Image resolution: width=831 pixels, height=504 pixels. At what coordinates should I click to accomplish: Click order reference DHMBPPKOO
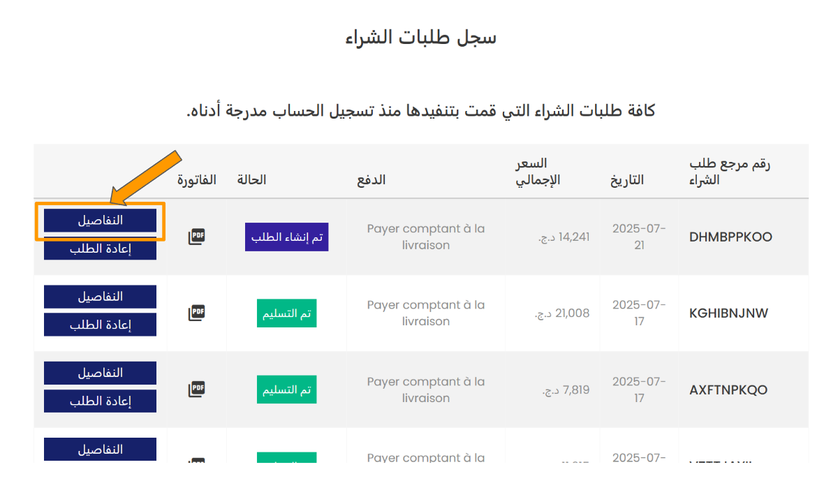click(x=730, y=237)
